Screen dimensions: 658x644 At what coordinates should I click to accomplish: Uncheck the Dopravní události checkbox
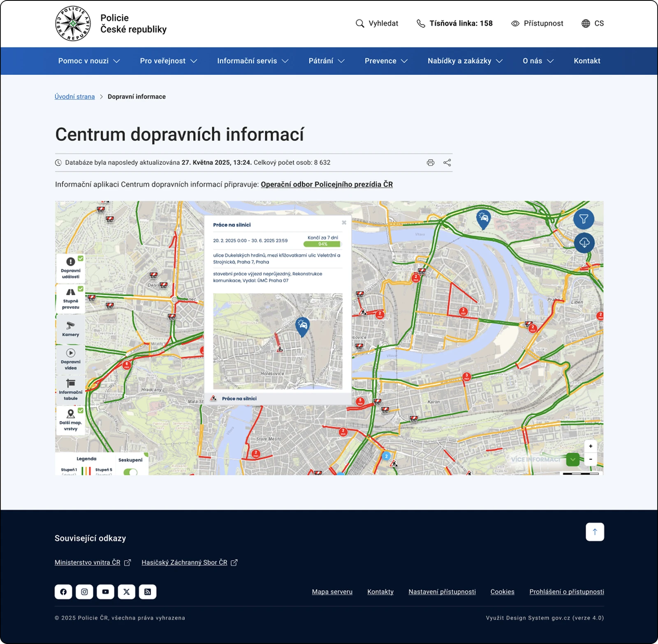tap(81, 259)
